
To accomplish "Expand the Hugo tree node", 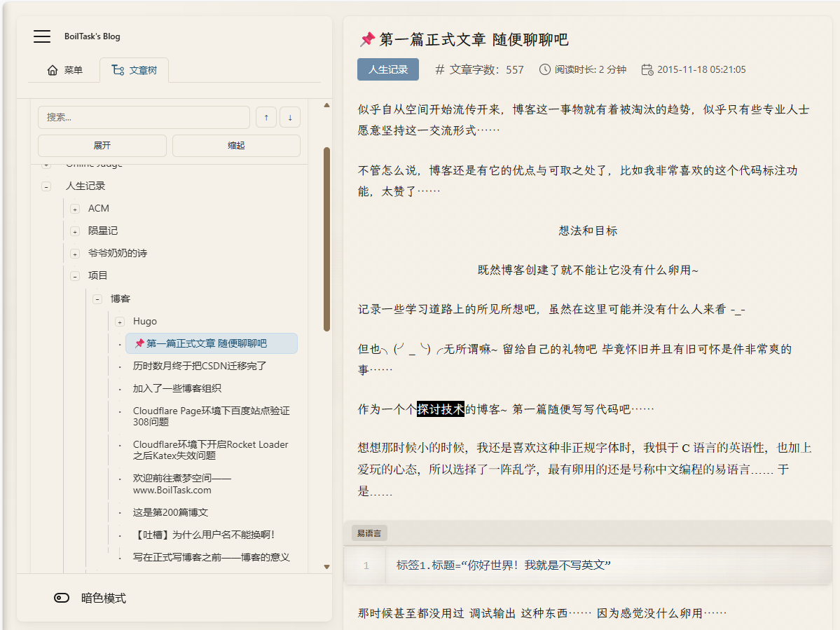I will click(118, 321).
